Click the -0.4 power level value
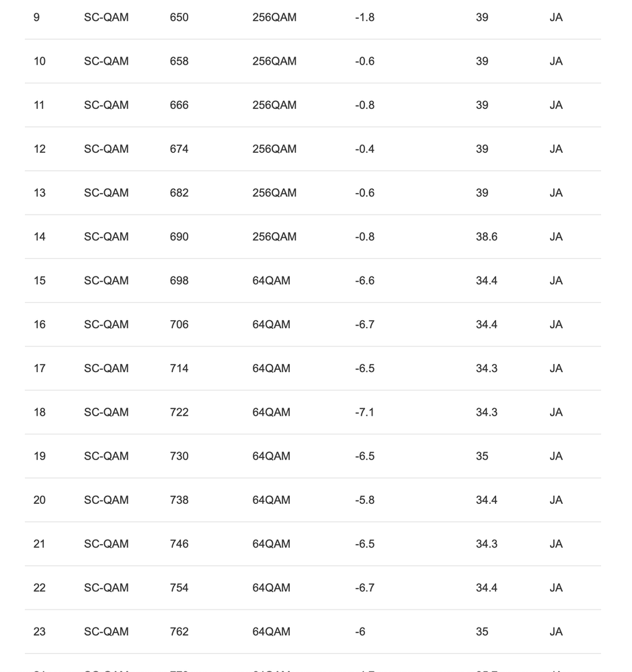Screen dimensions: 632x672 point(364,149)
